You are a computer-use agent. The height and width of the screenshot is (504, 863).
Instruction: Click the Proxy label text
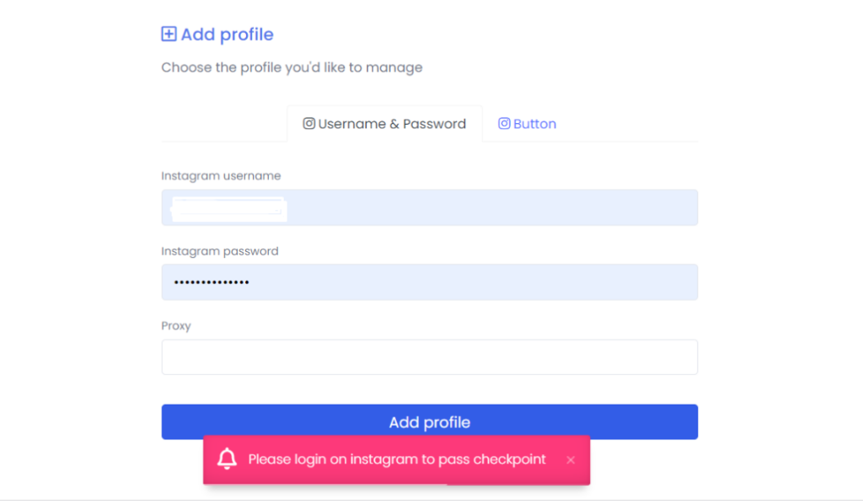click(x=176, y=325)
